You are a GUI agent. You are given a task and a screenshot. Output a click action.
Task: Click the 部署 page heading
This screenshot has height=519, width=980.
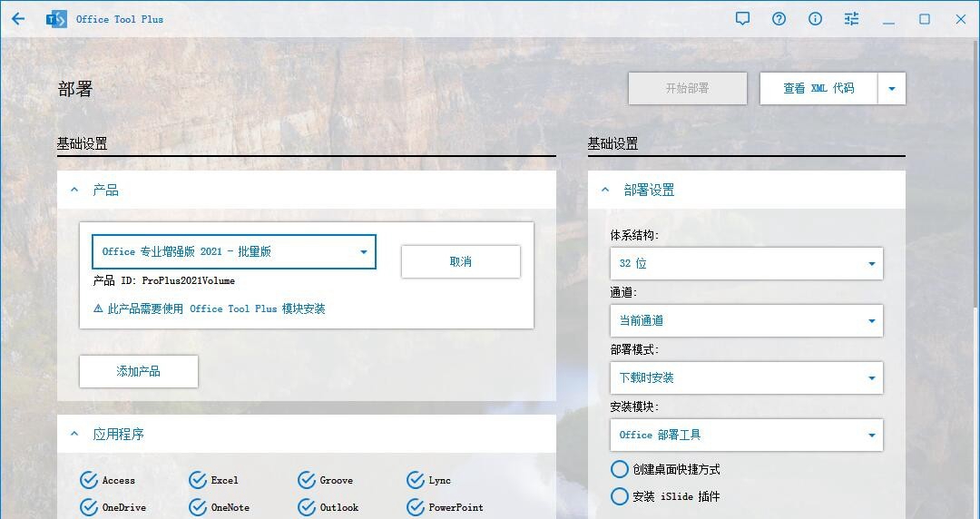pos(75,89)
